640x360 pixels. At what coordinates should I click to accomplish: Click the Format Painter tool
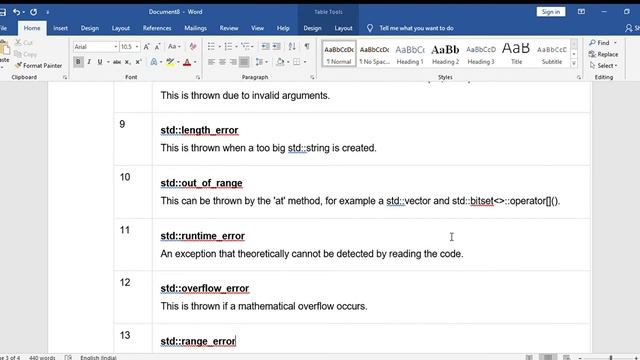pos(38,65)
